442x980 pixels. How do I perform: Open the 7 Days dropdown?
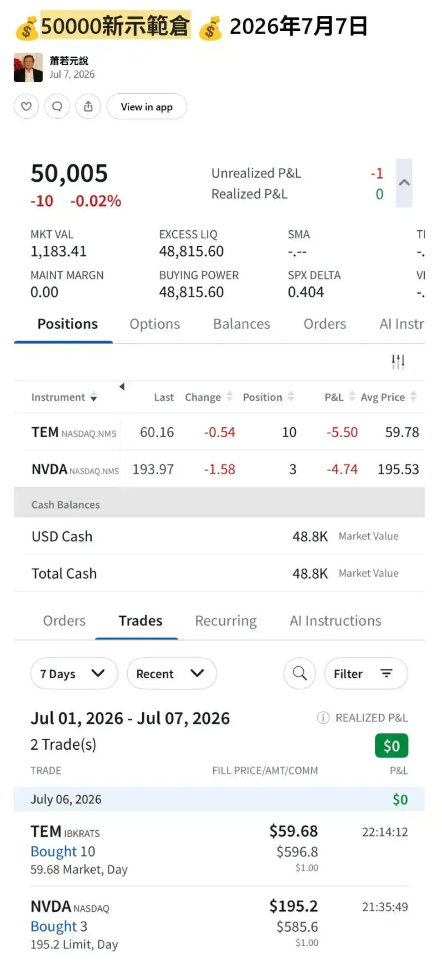tap(74, 673)
